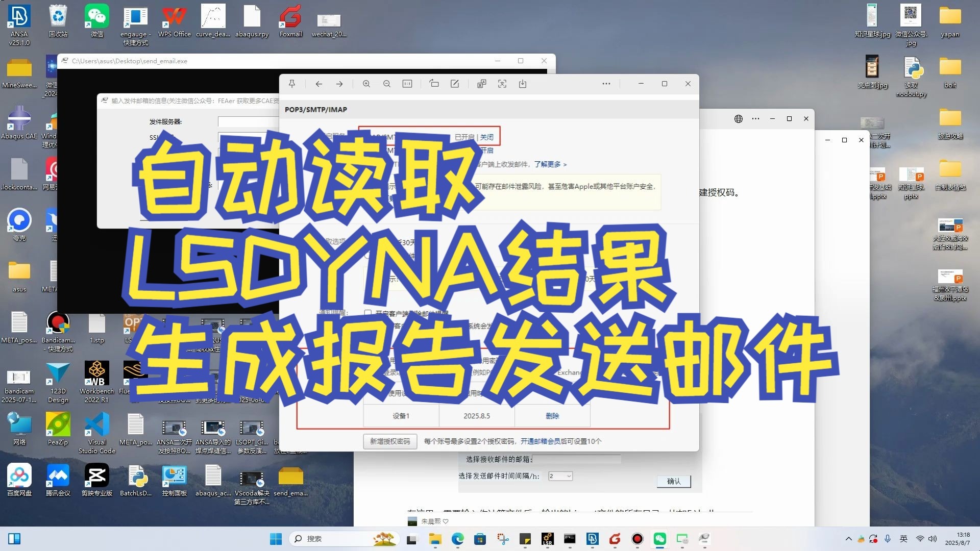The image size is (980, 551).
Task: Click the pin icon in the viewer toolbar
Action: pos(292,84)
